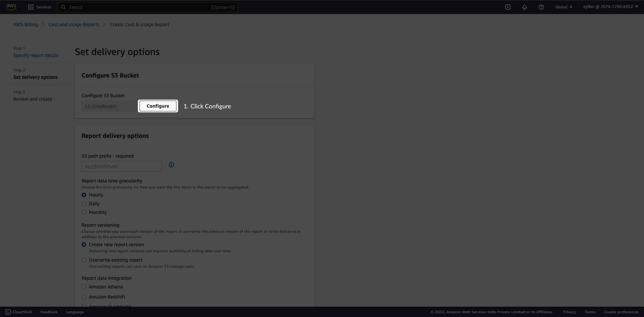This screenshot has width=644, height=317.
Task: Enable Amazon Athena integration
Action: (84, 287)
